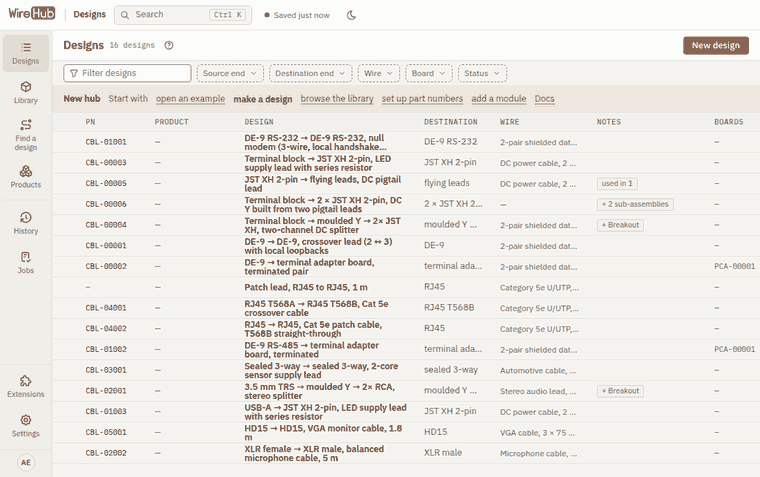Viewport: 760px width, 477px height.
Task: Expand the Source end filter dropdown
Action: pyautogui.click(x=230, y=73)
